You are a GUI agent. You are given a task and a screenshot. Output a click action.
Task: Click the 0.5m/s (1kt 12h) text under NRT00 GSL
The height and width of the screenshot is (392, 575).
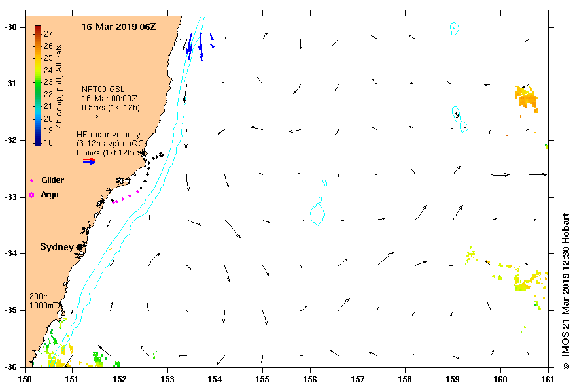point(111,108)
